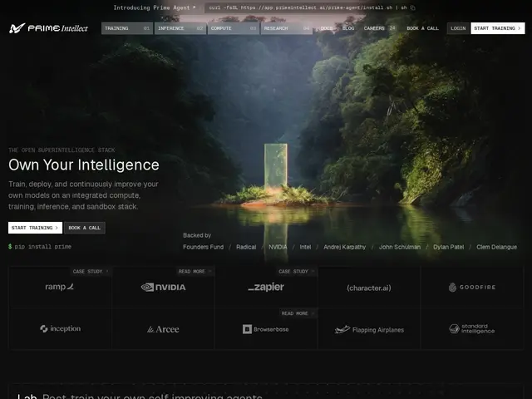Click NVIDIA in the backed-by list

tap(278, 247)
